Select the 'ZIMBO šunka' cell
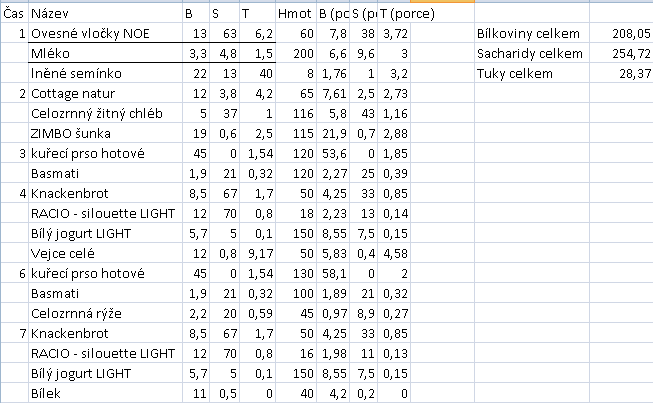This screenshot has height=403, width=653. (105, 133)
